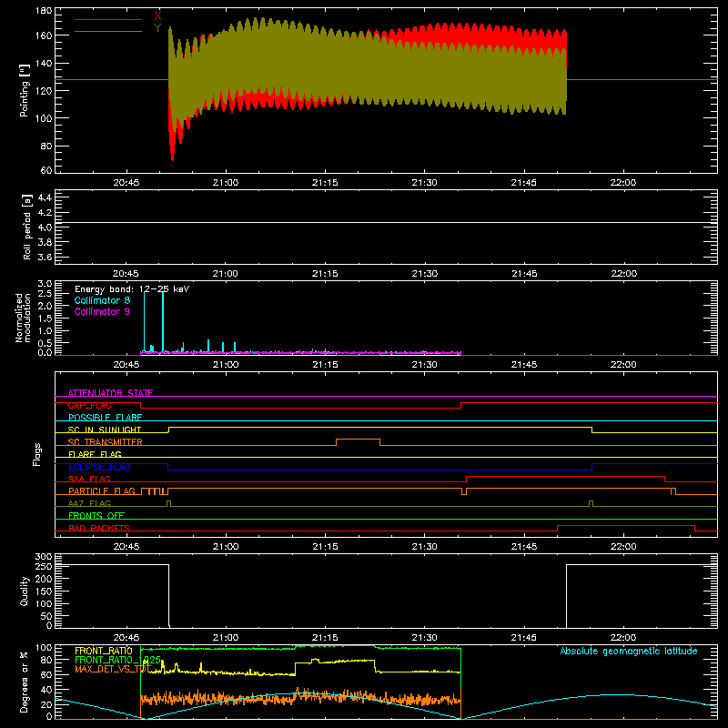This screenshot has width=728, height=728.
Task: Click the first tall Collimator 8 spike
Action: pyautogui.click(x=145, y=322)
